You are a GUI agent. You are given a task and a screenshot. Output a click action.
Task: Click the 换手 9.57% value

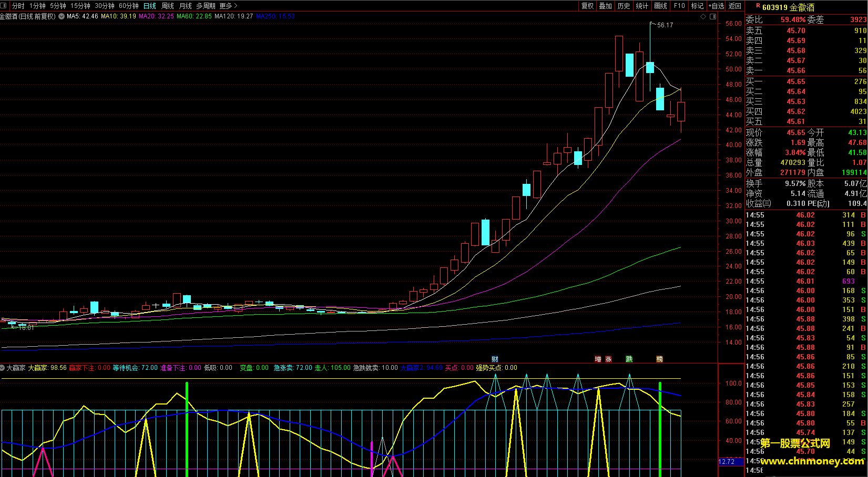click(795, 183)
